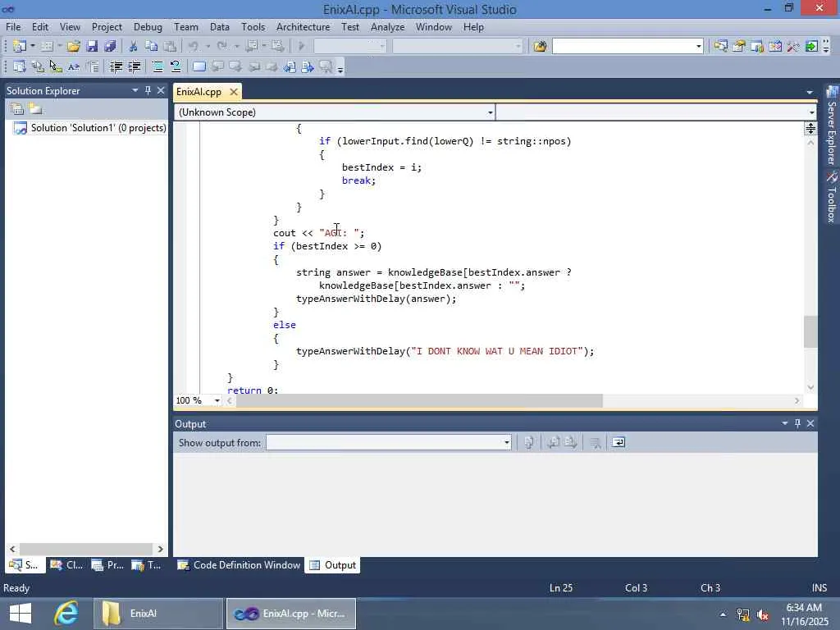Viewport: 840px width, 630px height.
Task: Click the editor horizontal scrollbar thumb
Action: pos(419,400)
